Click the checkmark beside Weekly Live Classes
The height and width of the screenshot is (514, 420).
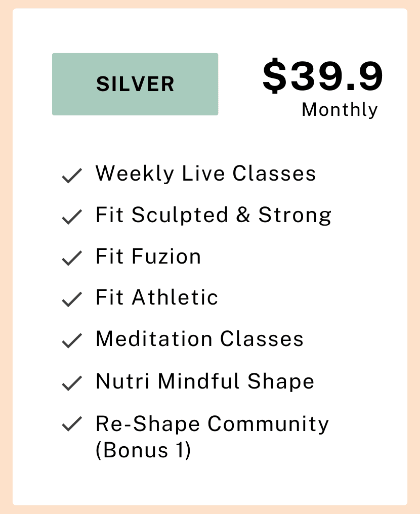point(72,176)
